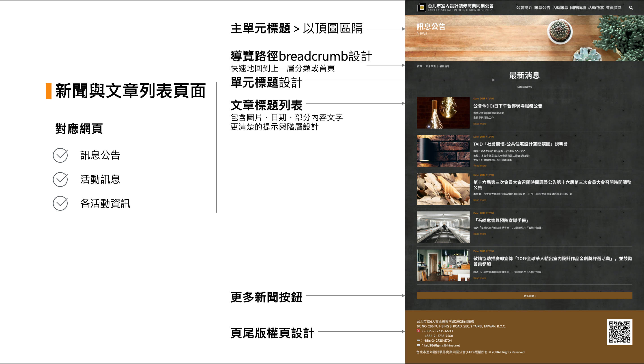Open the 國際論壇 navigation item

[578, 8]
